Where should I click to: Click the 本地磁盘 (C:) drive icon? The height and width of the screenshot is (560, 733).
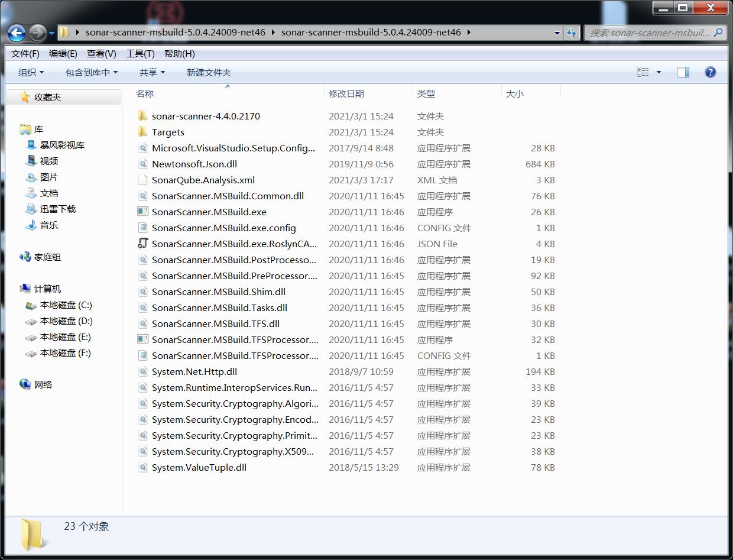(x=31, y=305)
